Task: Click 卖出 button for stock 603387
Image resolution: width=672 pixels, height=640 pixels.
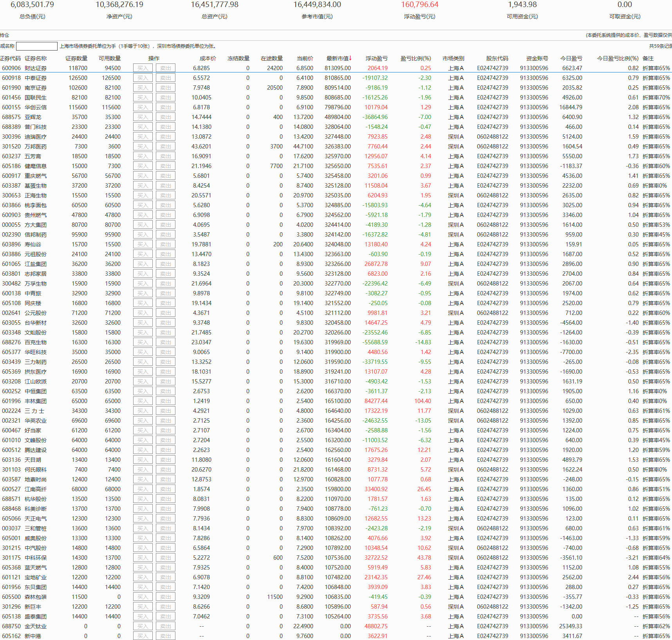Action: 166,186
